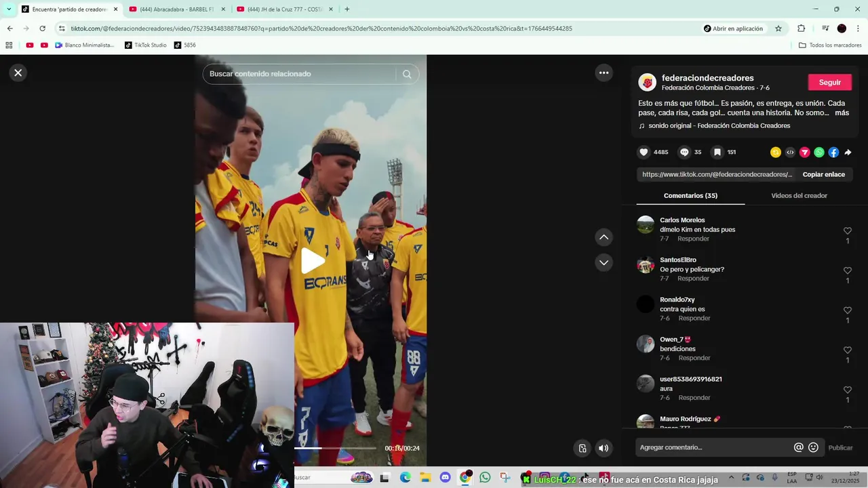
Task: Like Ronaldo7xy comment
Action: click(x=847, y=310)
